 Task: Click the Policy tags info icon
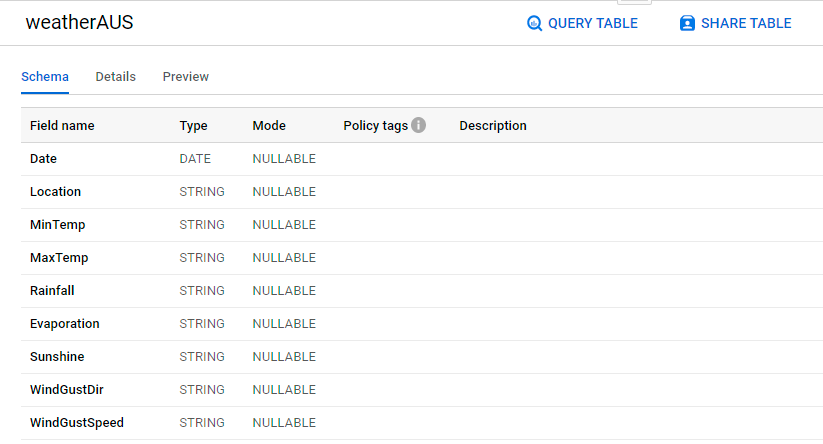point(419,125)
